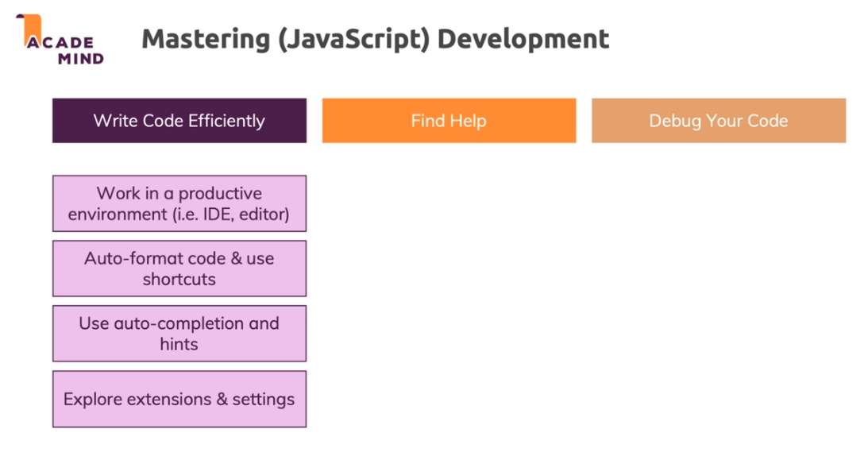
Task: Select the Debug Your Code box
Action: pos(718,121)
